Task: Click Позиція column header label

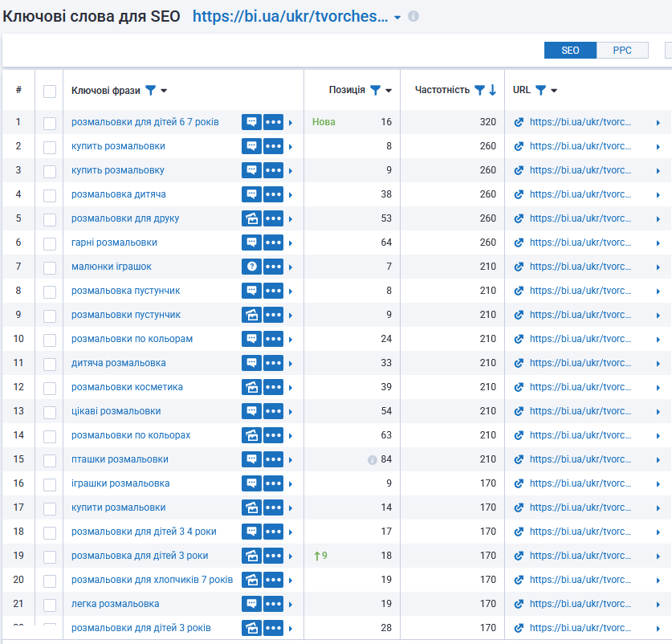Action: point(347,90)
